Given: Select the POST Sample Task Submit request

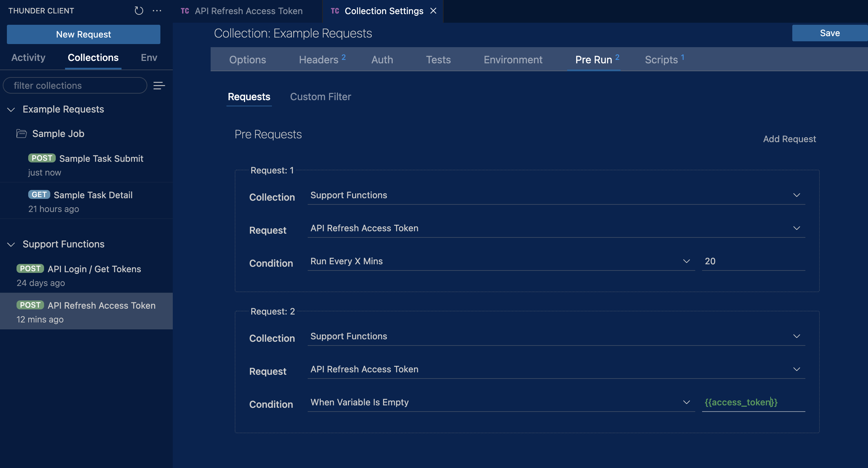Looking at the screenshot, I should pyautogui.click(x=101, y=159).
